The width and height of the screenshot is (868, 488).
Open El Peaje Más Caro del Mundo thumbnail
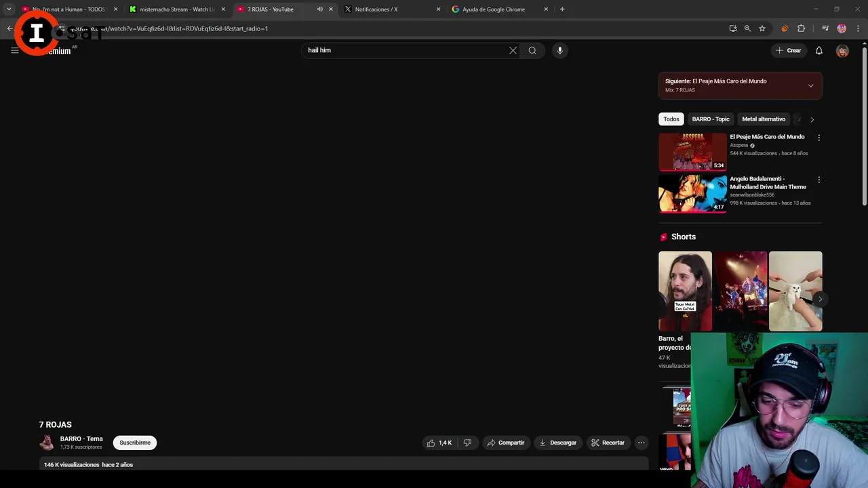(692, 151)
